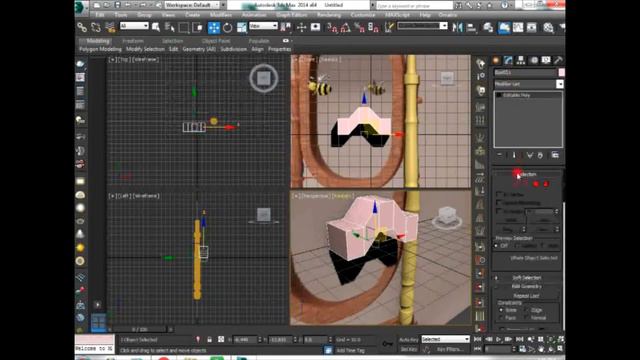
Task: Open the reference coordinate system View dropdown
Action: tap(263, 26)
